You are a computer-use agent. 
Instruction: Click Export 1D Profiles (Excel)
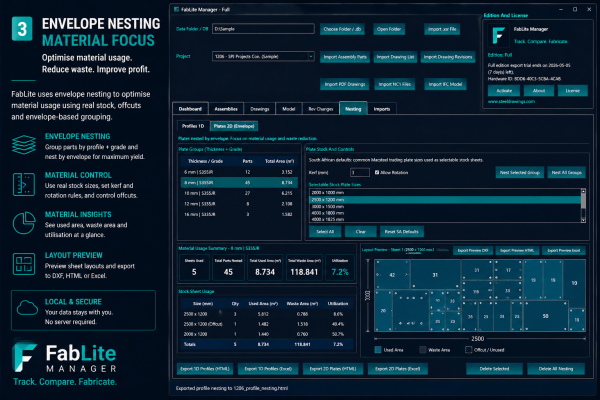point(268,369)
